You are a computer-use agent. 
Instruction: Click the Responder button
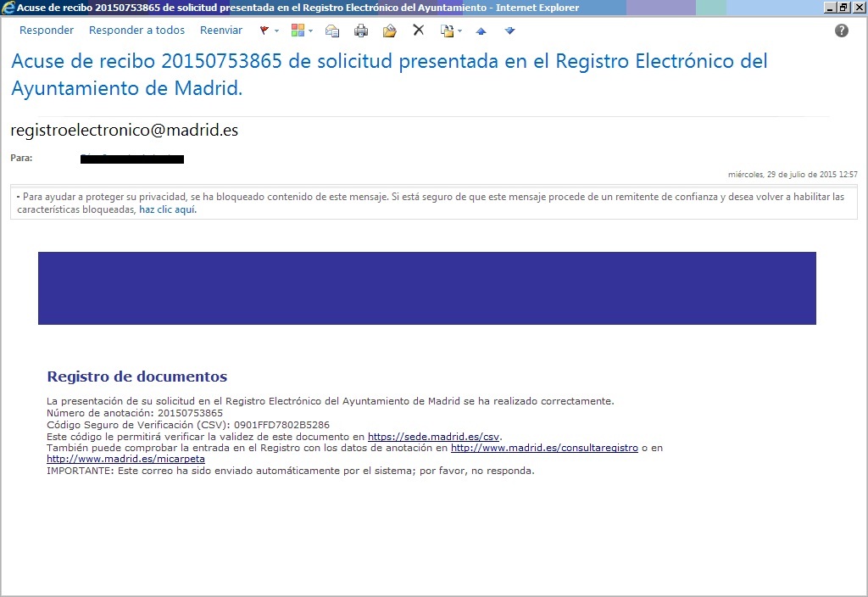pyautogui.click(x=47, y=31)
